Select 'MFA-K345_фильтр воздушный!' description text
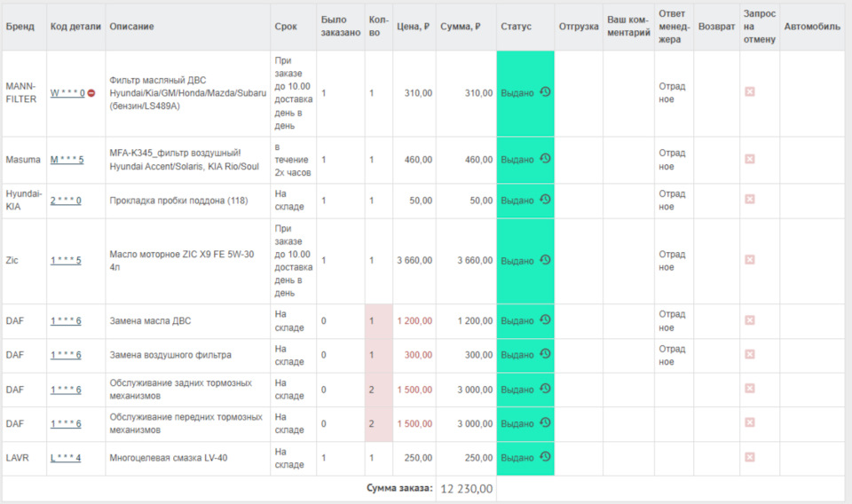852x504 pixels. (175, 153)
